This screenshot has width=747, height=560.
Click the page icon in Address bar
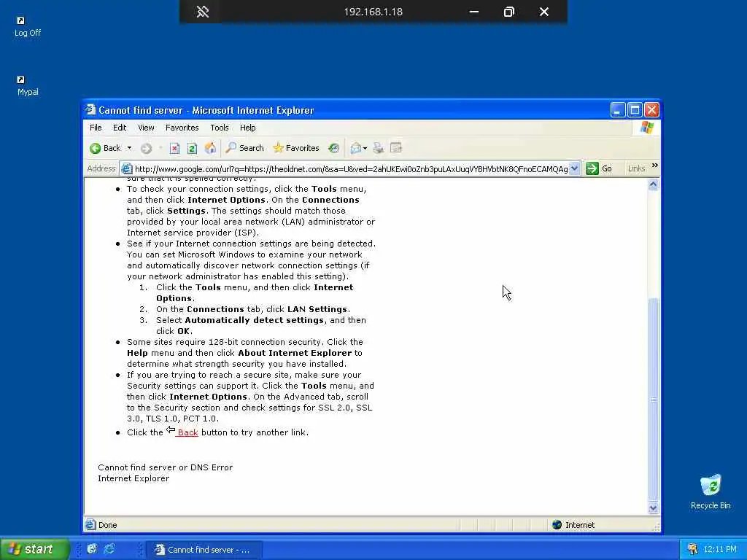pos(126,168)
